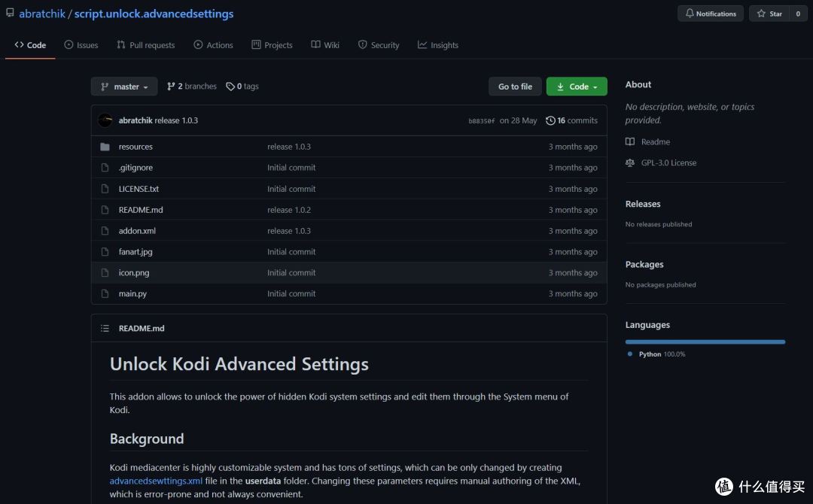Expand the green Code download dropdown

(577, 87)
